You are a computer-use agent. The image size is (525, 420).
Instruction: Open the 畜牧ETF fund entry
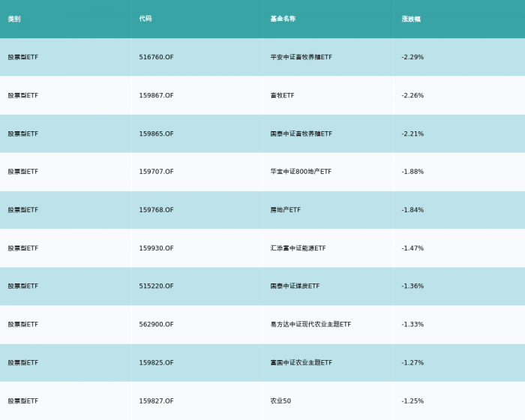tap(282, 95)
